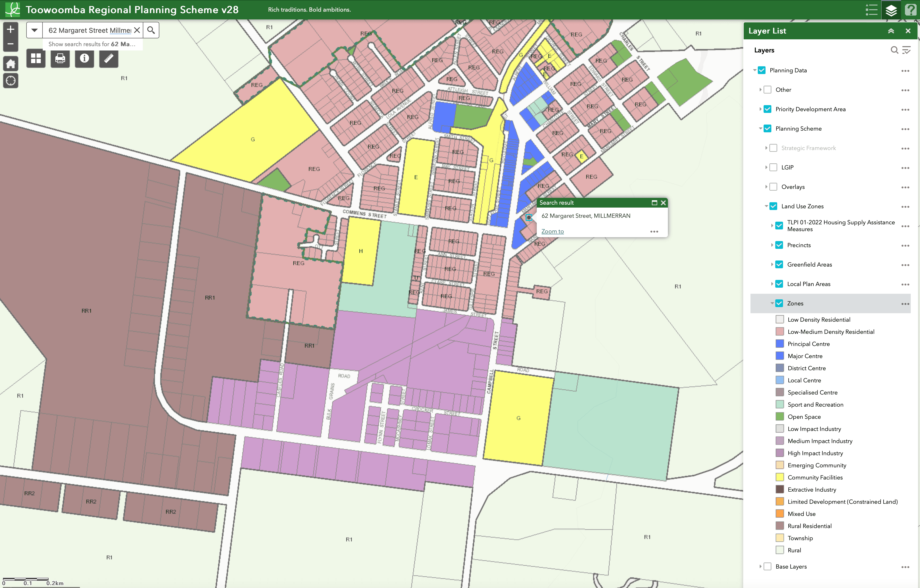Enable the Base Layers checkbox
This screenshot has width=920, height=588.
tap(767, 567)
